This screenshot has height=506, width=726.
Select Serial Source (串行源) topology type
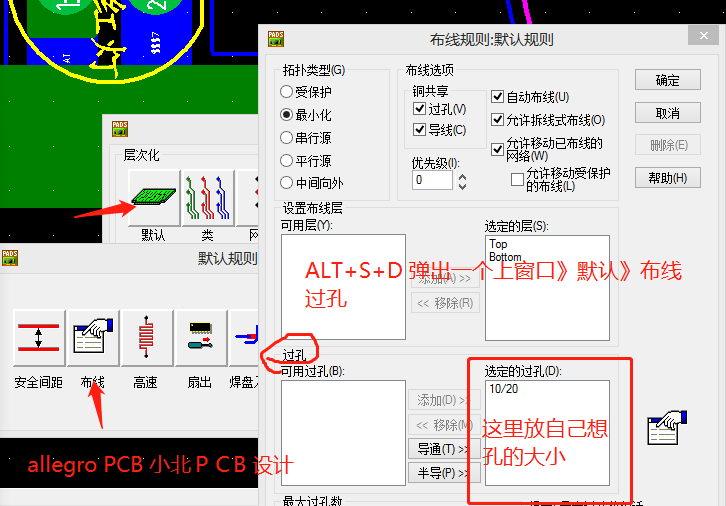coord(287,137)
